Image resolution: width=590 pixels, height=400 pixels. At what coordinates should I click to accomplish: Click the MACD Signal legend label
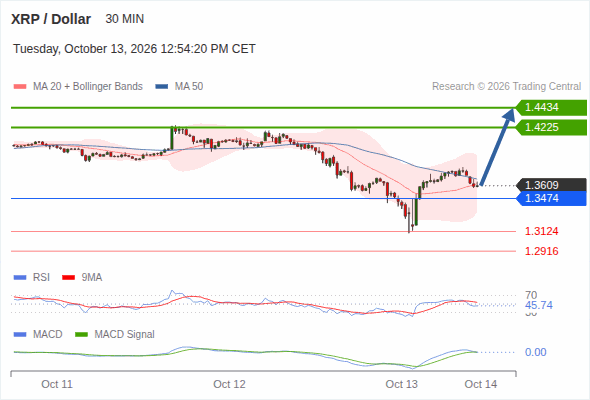click(x=125, y=334)
